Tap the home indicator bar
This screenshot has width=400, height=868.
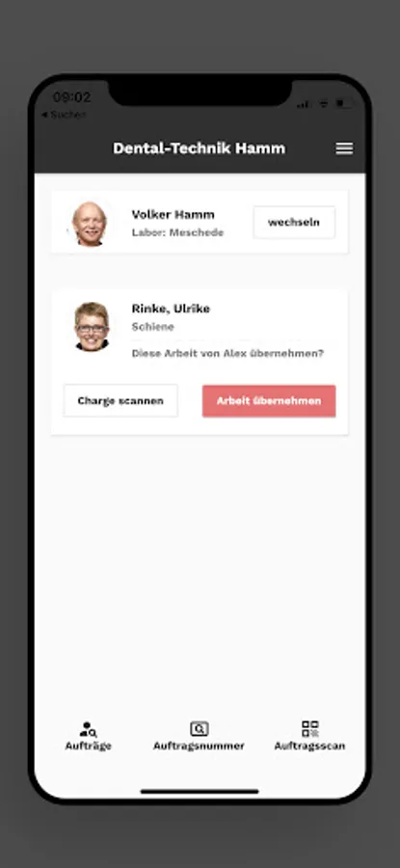pyautogui.click(x=200, y=792)
